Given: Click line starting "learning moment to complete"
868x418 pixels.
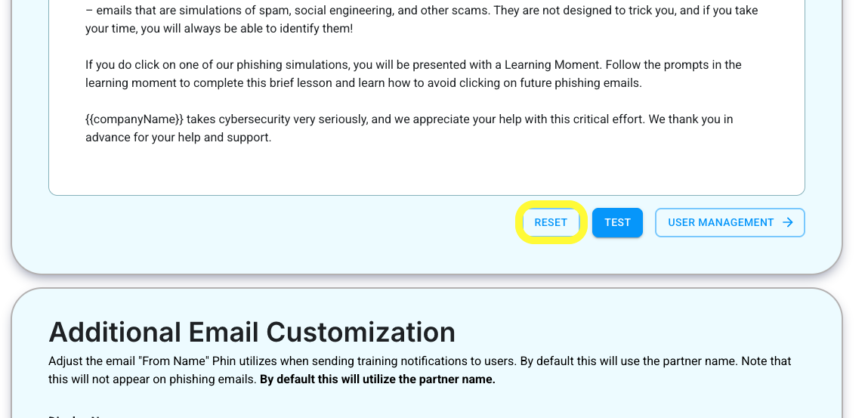Looking at the screenshot, I should tap(363, 83).
